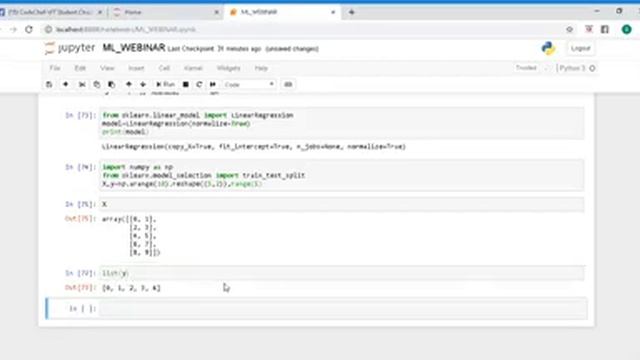Move the selected cell down
Screen dimensions: 640x360
coord(143,84)
